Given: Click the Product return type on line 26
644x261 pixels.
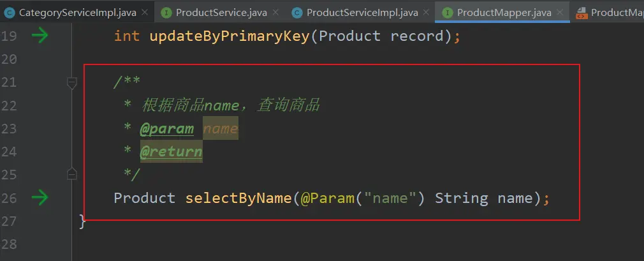Looking at the screenshot, I should (x=145, y=198).
